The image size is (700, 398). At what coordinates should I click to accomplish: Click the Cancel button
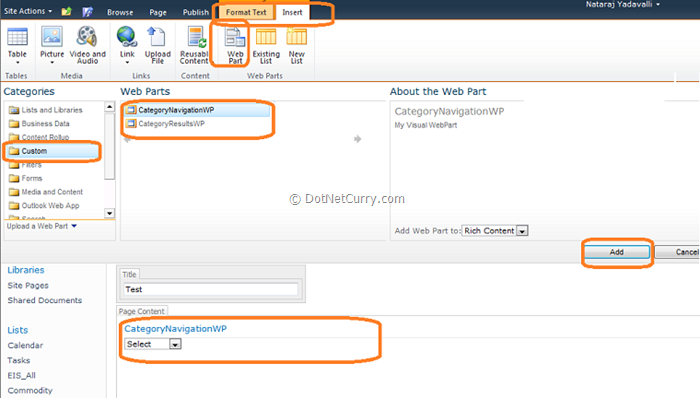pyautogui.click(x=678, y=252)
